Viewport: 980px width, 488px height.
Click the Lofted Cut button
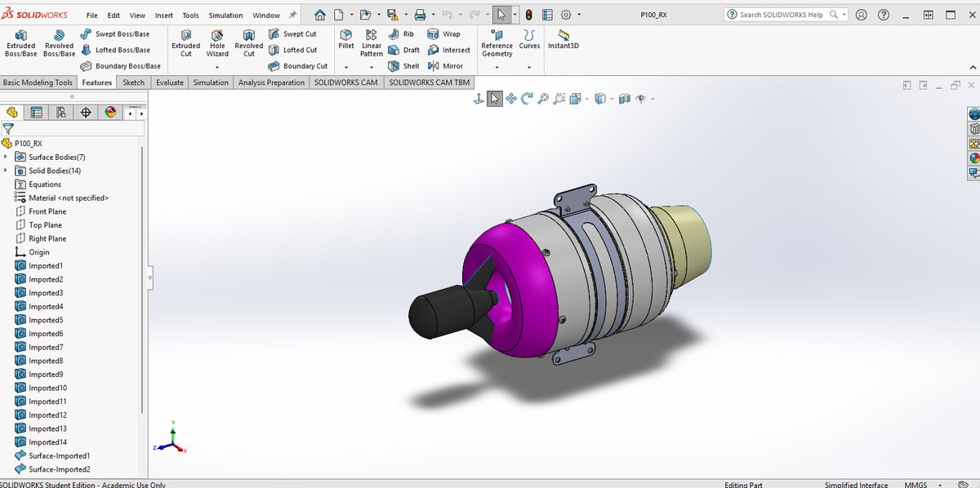coord(292,50)
